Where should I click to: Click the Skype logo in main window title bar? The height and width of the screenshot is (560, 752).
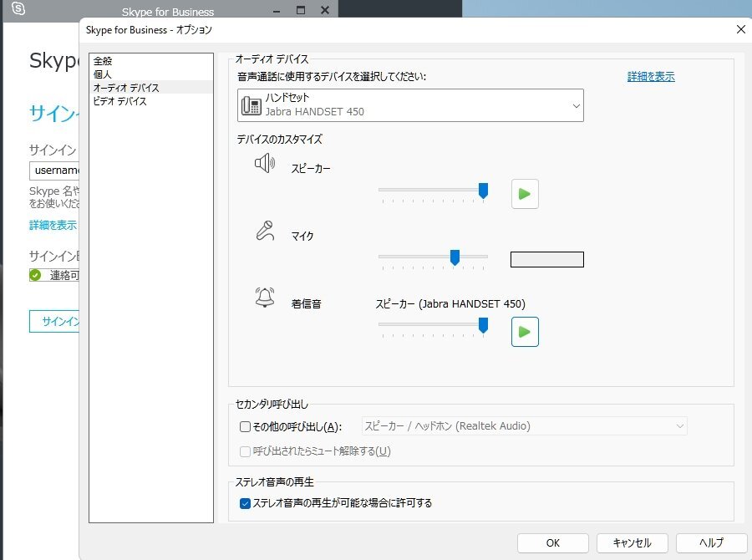click(x=18, y=8)
